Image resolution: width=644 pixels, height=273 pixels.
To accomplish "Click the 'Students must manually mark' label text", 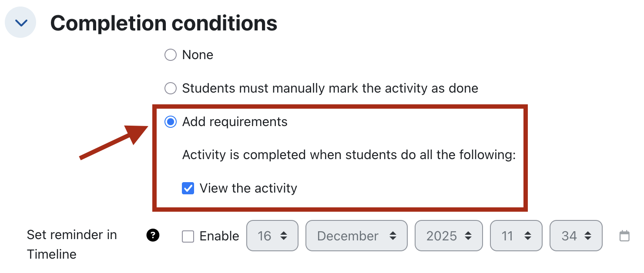I will coord(330,88).
